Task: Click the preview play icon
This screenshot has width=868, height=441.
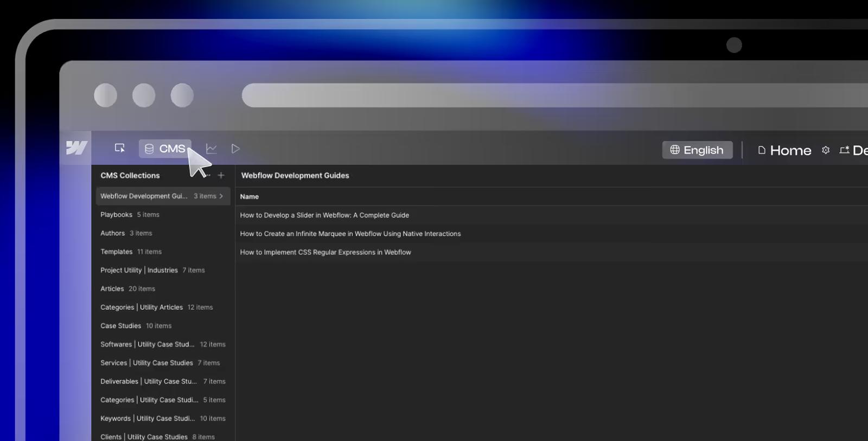Action: tap(235, 149)
